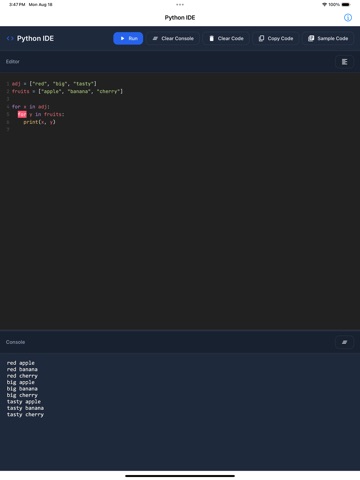
Task: Open the Sample Code button
Action: [328, 38]
